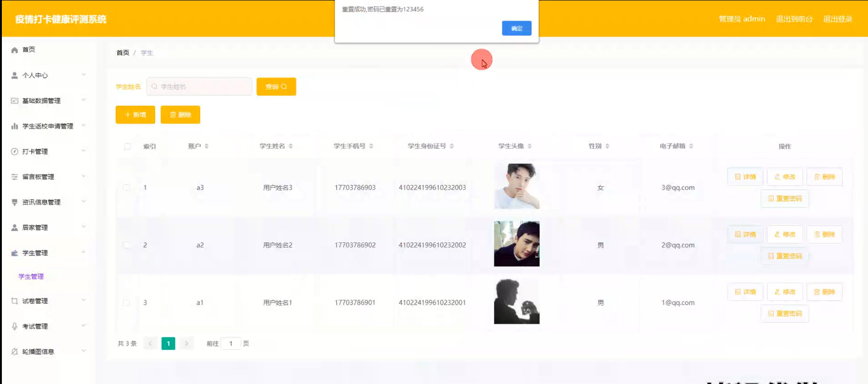This screenshot has width=868, height=384.
Task: Go to previous page arrow
Action: click(150, 343)
